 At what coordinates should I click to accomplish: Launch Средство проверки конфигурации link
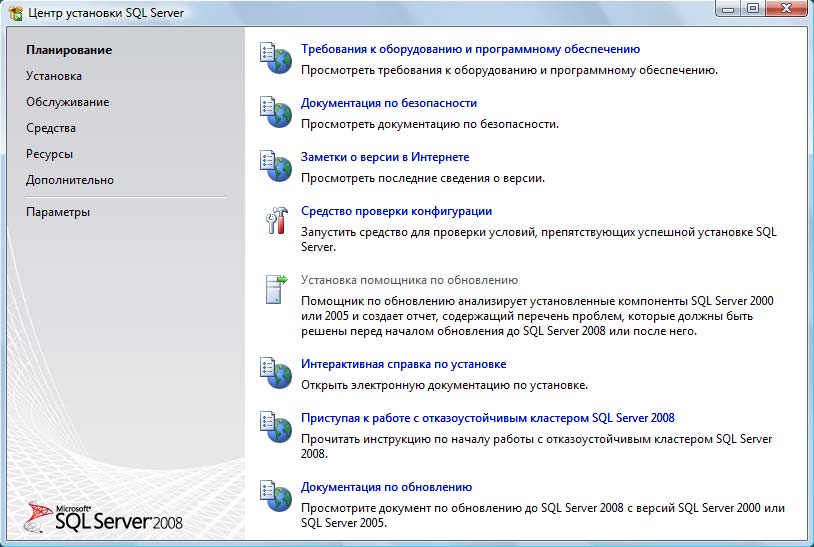396,211
